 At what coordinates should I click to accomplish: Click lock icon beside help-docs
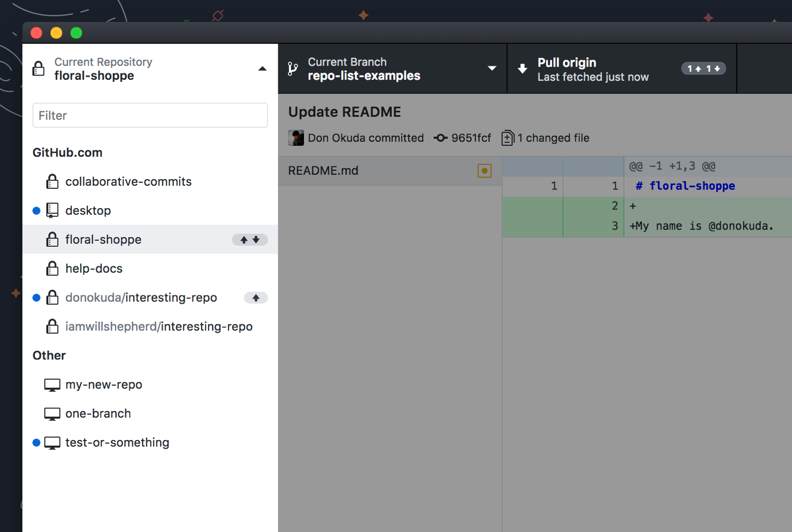point(52,268)
